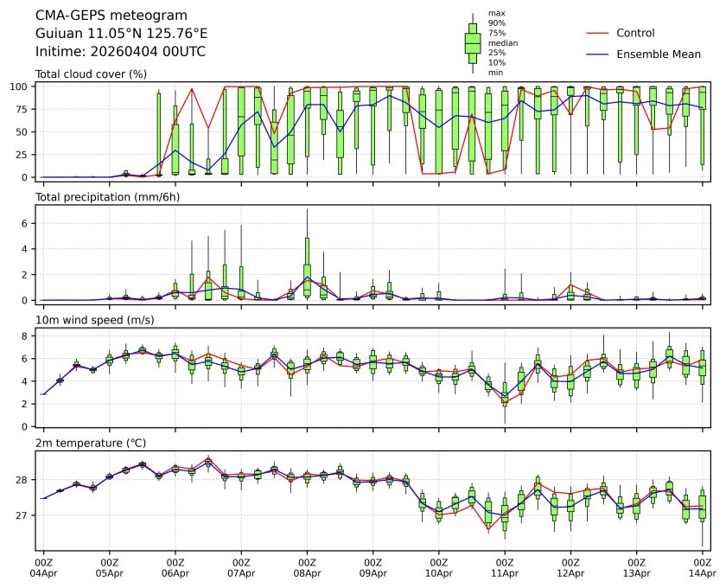Click the 14Apr date tick label
This screenshot has height=588, width=726.
[x=702, y=572]
